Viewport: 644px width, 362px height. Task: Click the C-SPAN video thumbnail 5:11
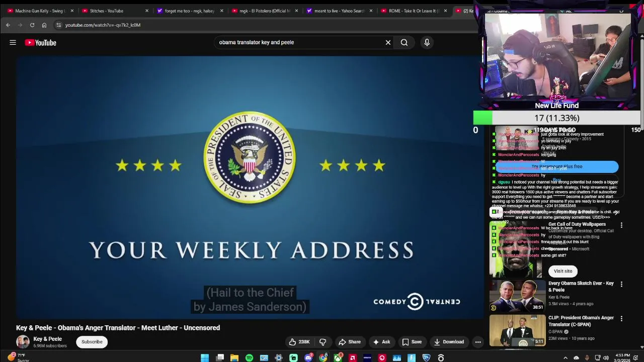[x=517, y=330]
